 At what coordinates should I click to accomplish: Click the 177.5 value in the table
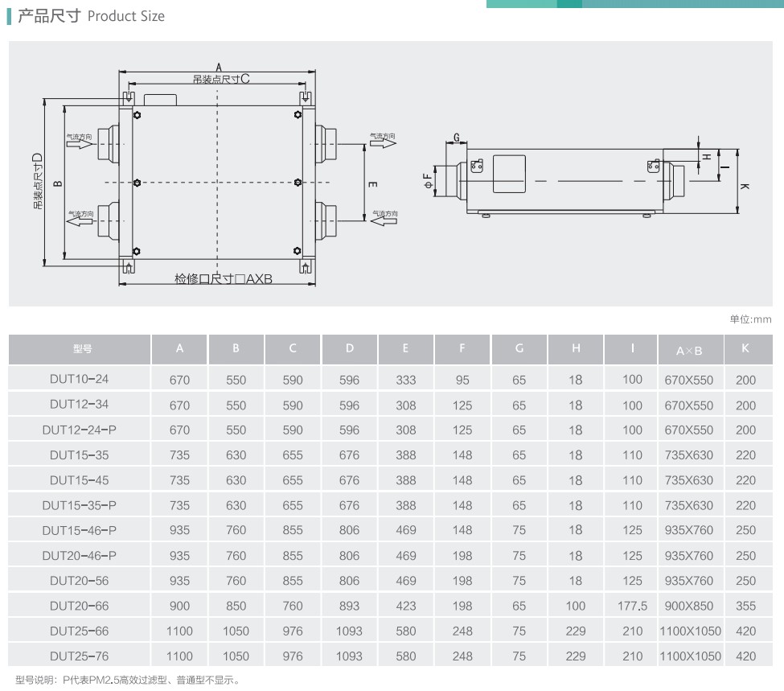tap(632, 606)
